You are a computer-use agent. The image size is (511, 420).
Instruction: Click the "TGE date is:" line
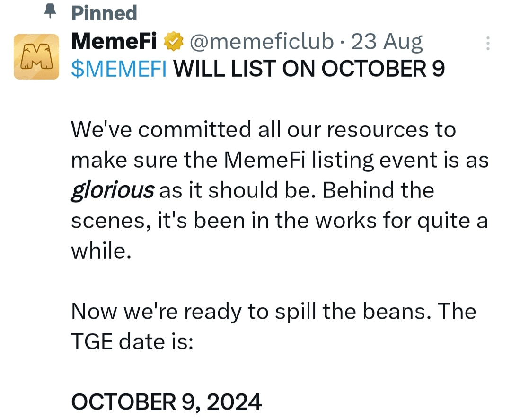tap(132, 342)
